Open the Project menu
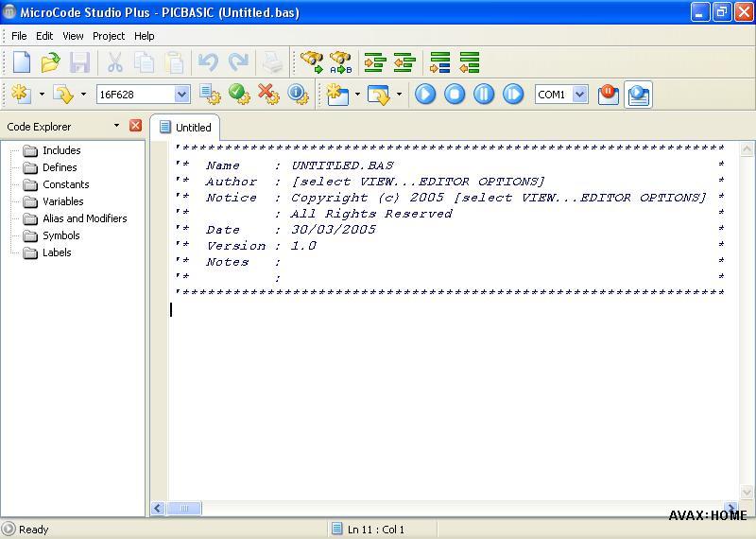 coord(109,36)
